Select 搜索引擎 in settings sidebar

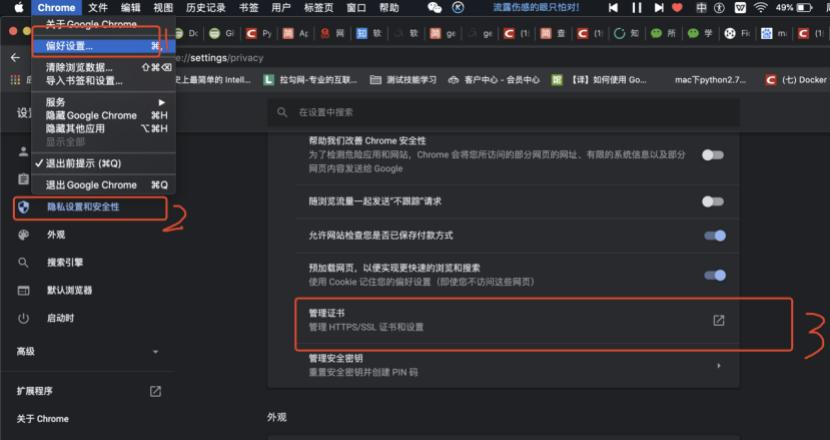[65, 262]
